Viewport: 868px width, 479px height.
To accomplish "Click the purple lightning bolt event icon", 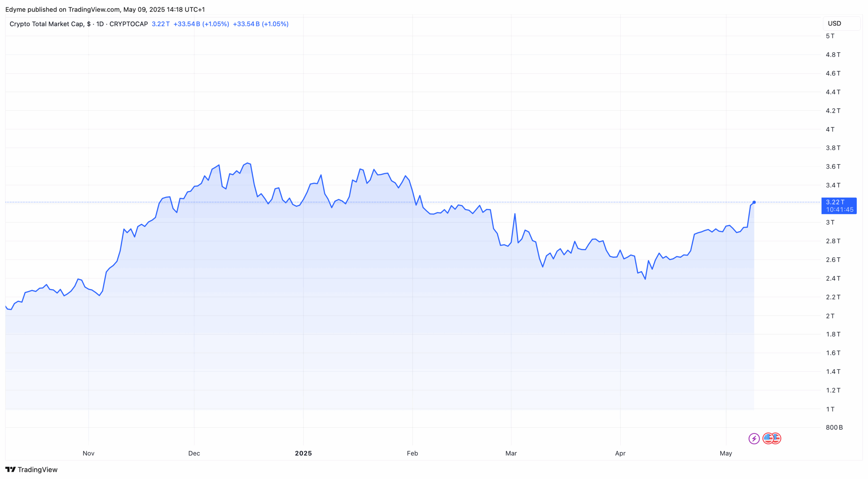I will coord(754,438).
